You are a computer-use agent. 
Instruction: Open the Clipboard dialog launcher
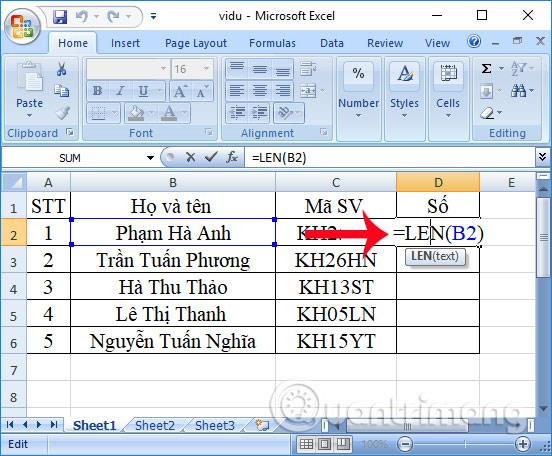pos(70,132)
